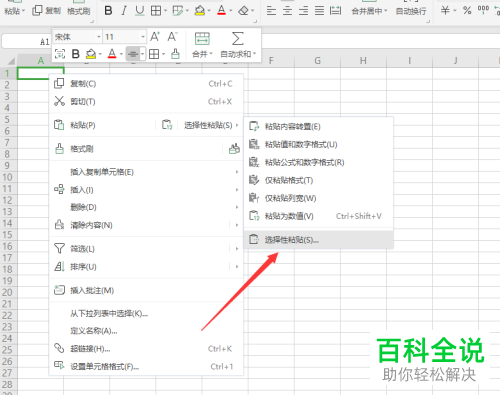The image size is (500, 395).
Task: Choose 定义名称(A)... in the context menu
Action: coord(146,331)
